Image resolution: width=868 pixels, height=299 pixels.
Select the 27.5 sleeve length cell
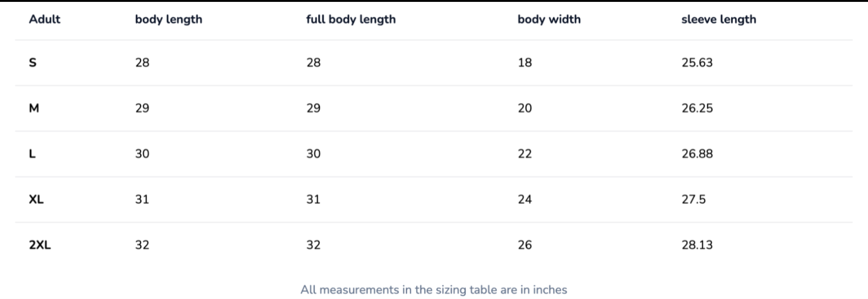coord(694,199)
